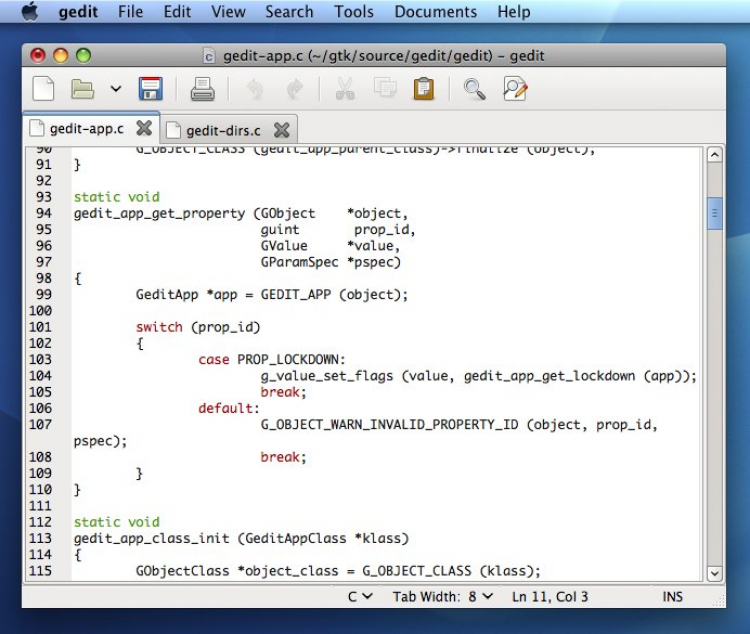Viewport: 750px width, 634px height.
Task: Create a new document with toolbar icon
Action: point(44,89)
